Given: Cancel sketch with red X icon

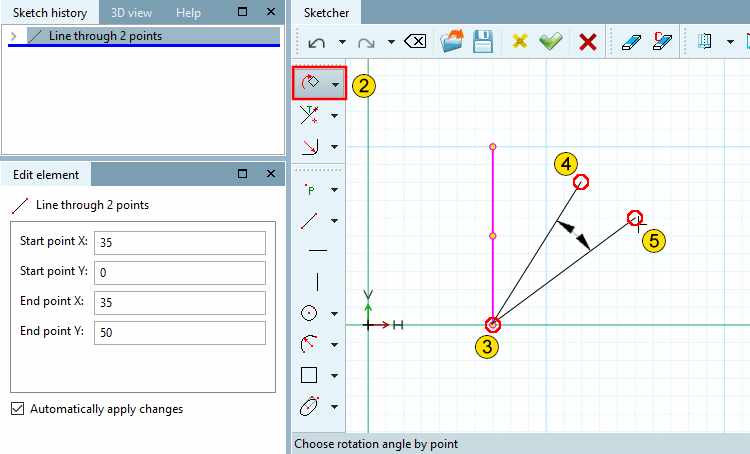Looking at the screenshot, I should [587, 42].
